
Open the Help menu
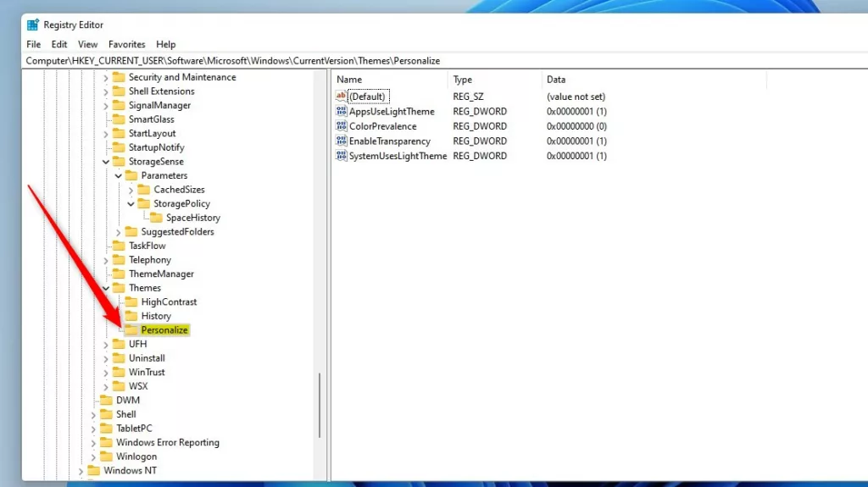pyautogui.click(x=165, y=44)
